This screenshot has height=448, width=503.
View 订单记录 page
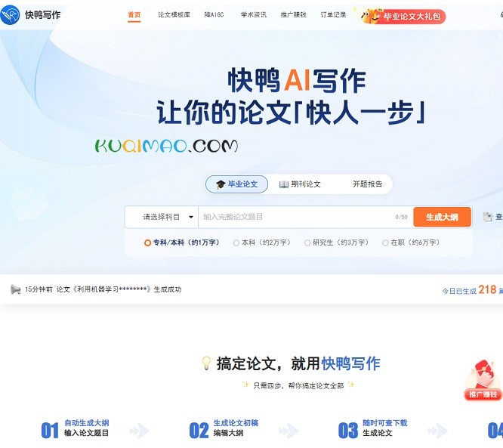333,15
